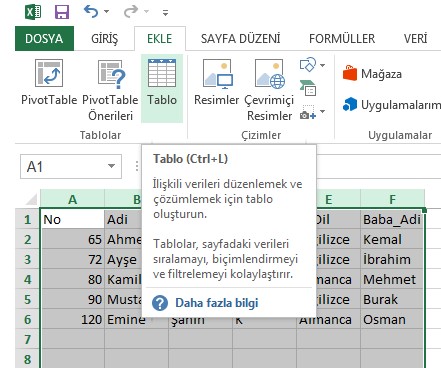Open PivotTable Önerileri recommendations
The width and height of the screenshot is (441, 368).
pos(110,90)
